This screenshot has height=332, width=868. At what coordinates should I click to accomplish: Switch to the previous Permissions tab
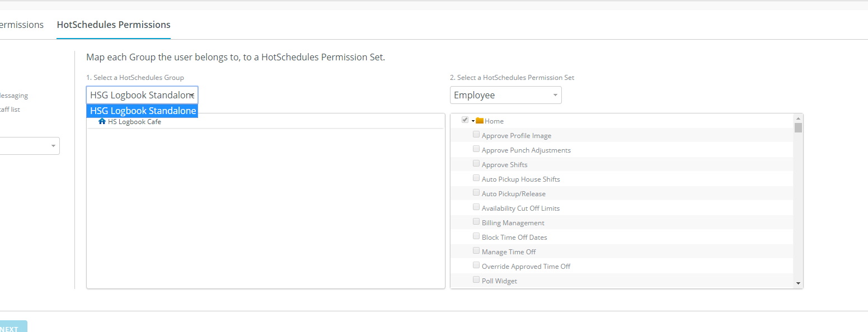[22, 25]
